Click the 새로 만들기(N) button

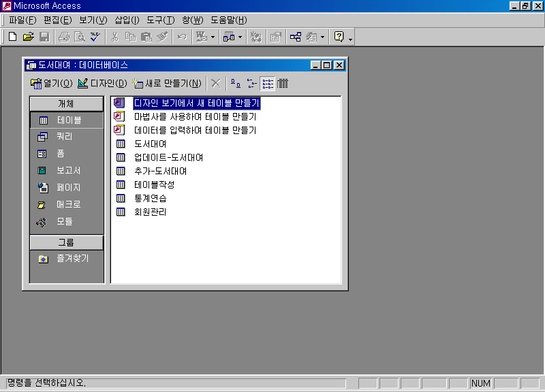point(168,84)
